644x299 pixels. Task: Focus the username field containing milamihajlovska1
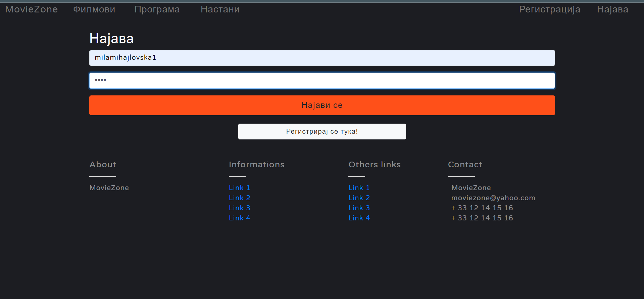322,58
